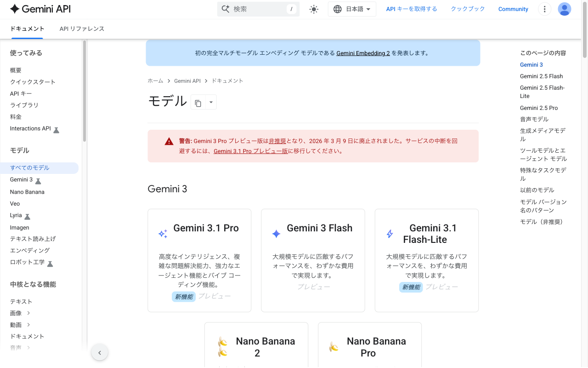
Task: Switch to the API リファレンス tab
Action: coord(82,29)
